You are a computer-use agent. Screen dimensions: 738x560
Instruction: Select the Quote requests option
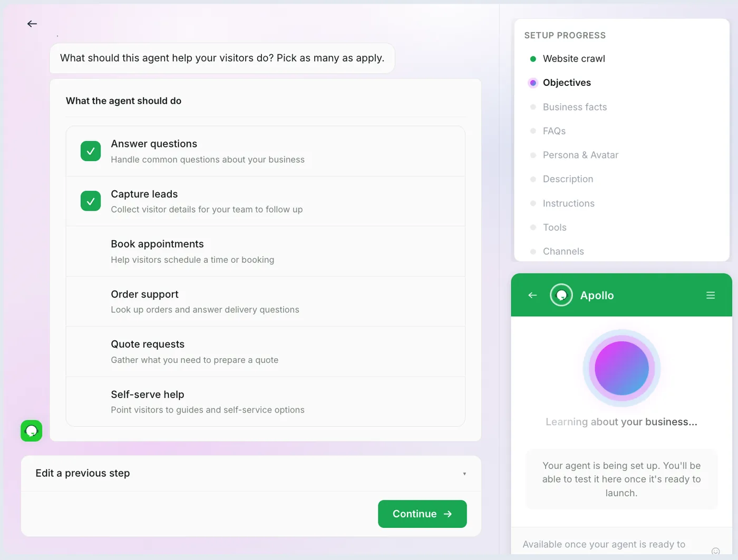(x=265, y=351)
